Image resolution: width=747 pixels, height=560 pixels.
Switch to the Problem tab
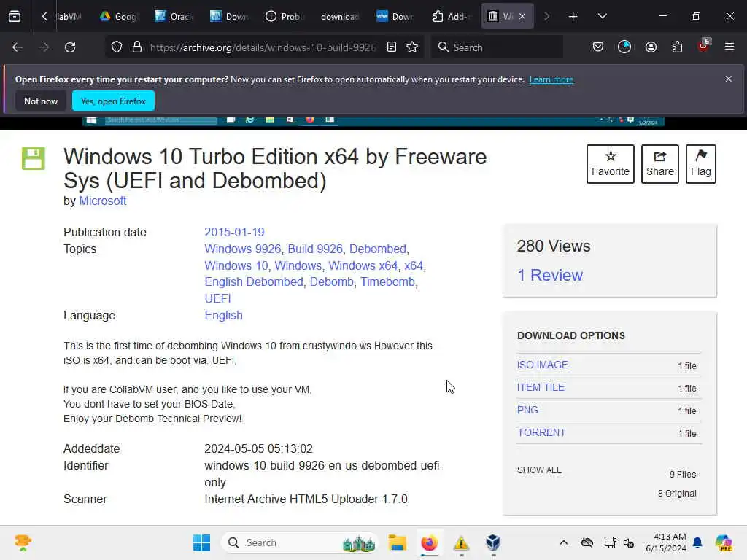285,17
